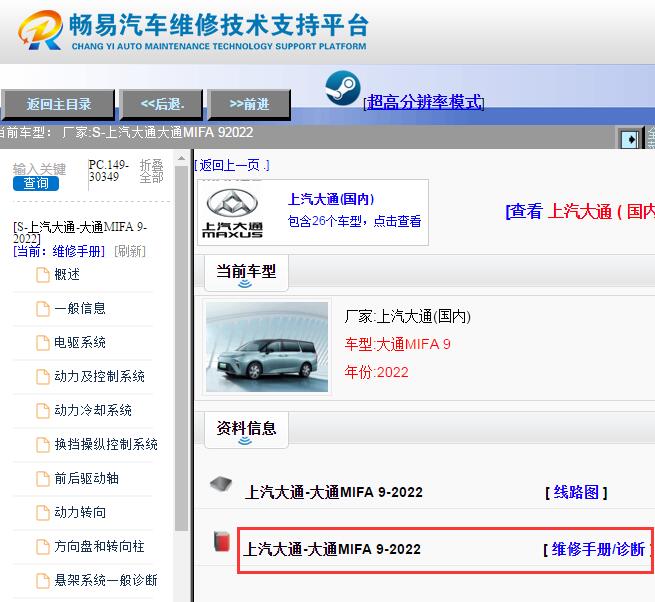Open 动力转向 tree item
655x602 pixels.
pyautogui.click(x=80, y=512)
